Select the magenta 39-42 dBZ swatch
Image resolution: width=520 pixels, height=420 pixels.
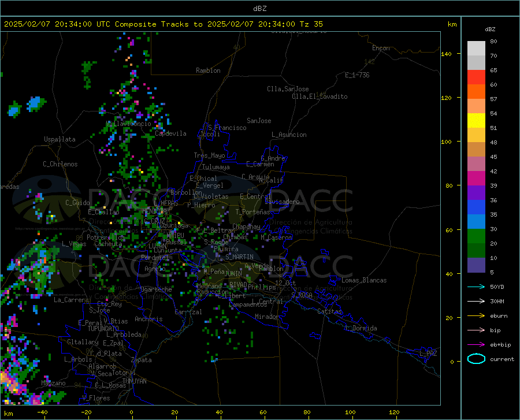click(476, 179)
